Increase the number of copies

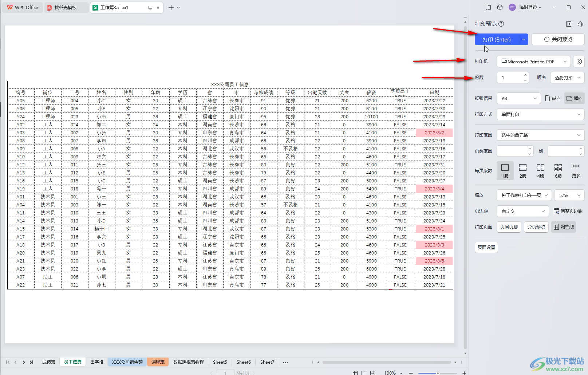(x=525, y=75)
